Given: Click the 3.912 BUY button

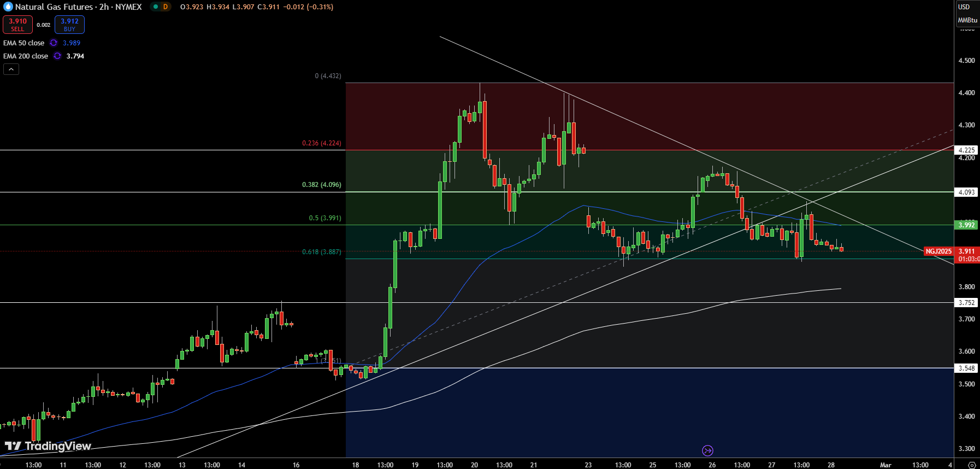Looking at the screenshot, I should (69, 25).
